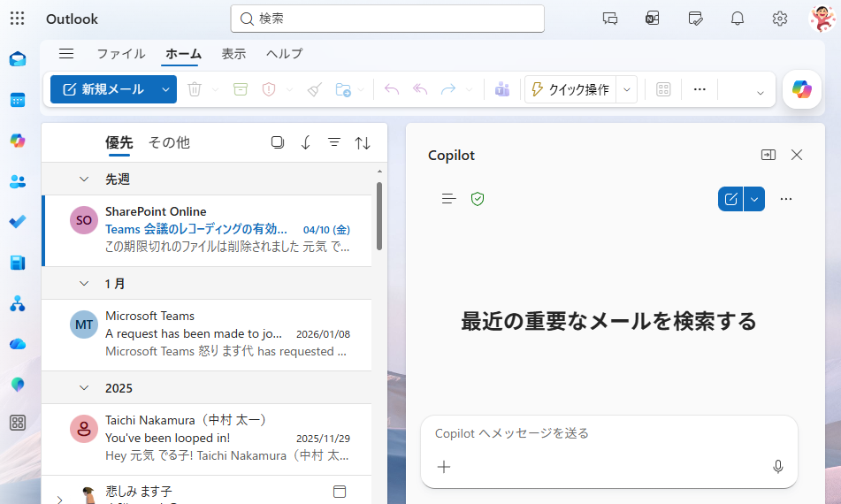This screenshot has width=841, height=504.
Task: Click the microphone icon in Copilot
Action: coord(777,467)
